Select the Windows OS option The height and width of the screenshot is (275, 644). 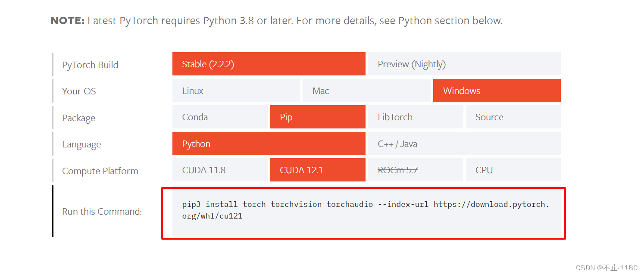pos(496,91)
